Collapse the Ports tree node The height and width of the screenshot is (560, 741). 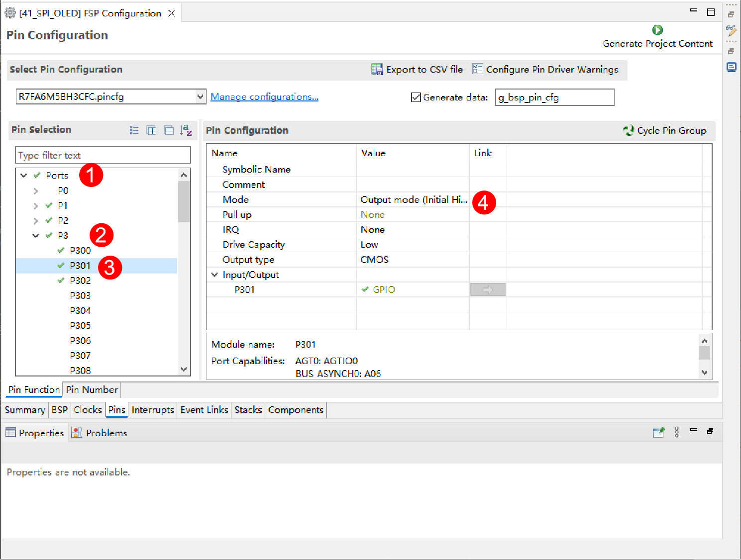tap(23, 176)
